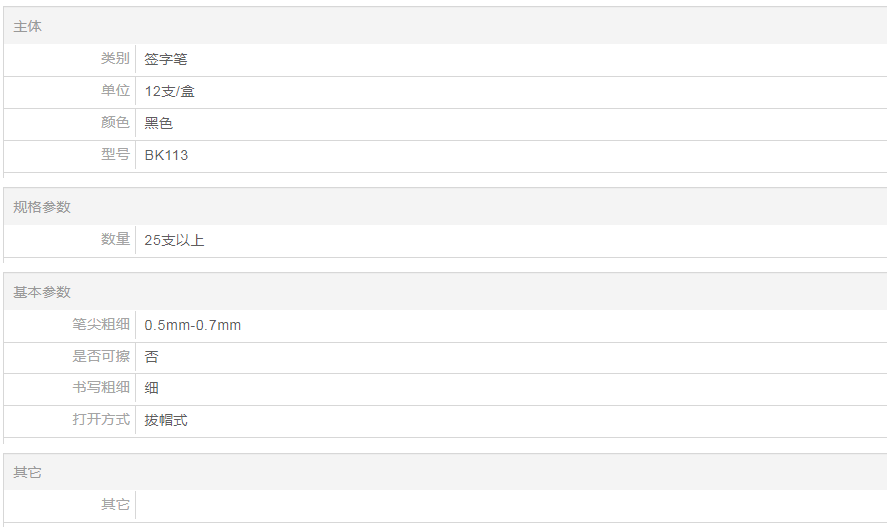Select the 型号 row label
This screenshot has height=527, width=894.
(115, 155)
